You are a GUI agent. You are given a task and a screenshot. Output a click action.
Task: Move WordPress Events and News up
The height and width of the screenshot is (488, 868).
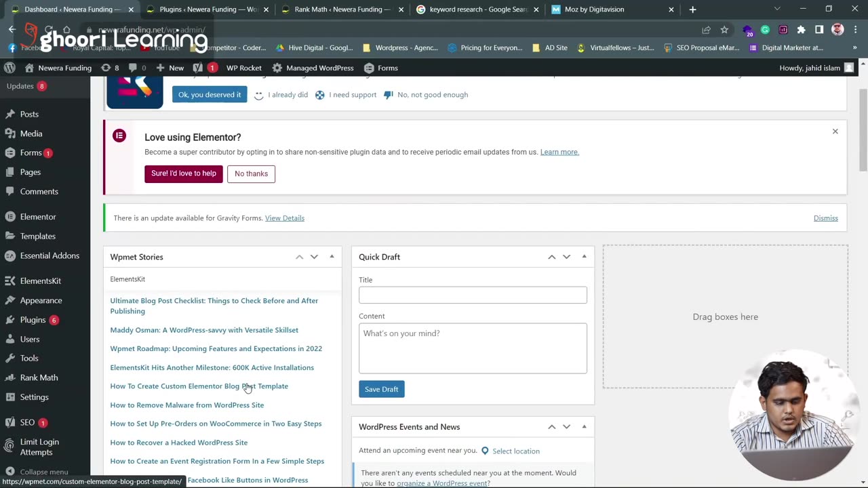[x=551, y=427]
